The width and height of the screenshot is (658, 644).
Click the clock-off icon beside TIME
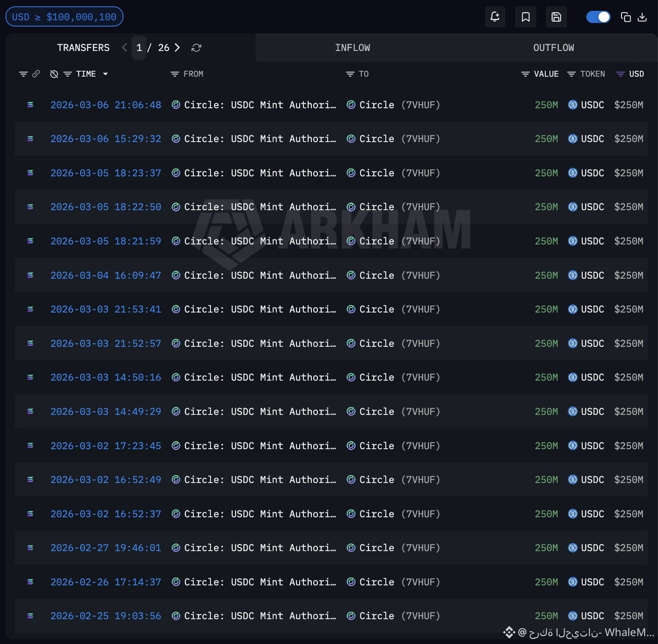click(54, 74)
